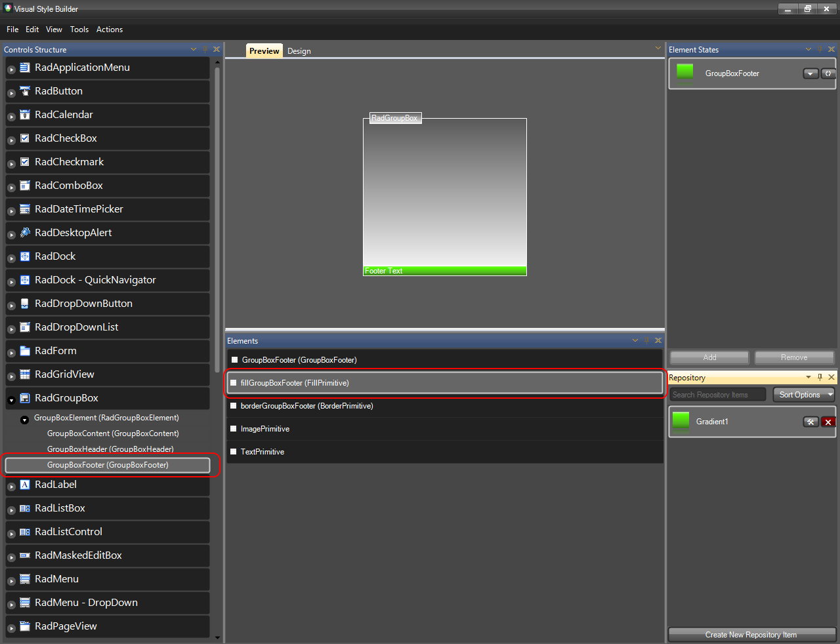Click the RadComboBox control icon
840x644 pixels.
[x=25, y=186]
